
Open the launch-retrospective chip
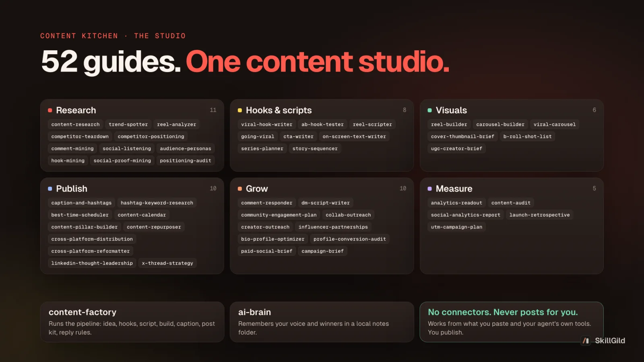(x=539, y=215)
